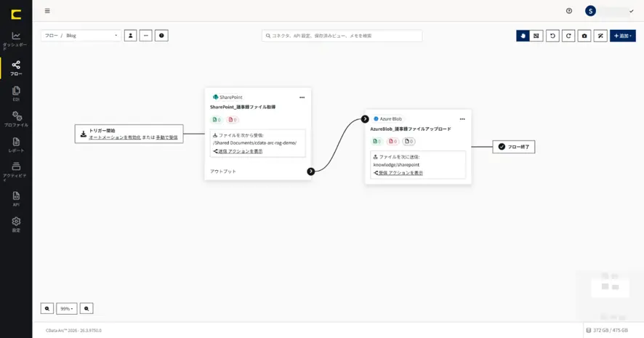644x338 pixels.
Task: Click the Azure Blob input connection arrow
Action: point(365,119)
